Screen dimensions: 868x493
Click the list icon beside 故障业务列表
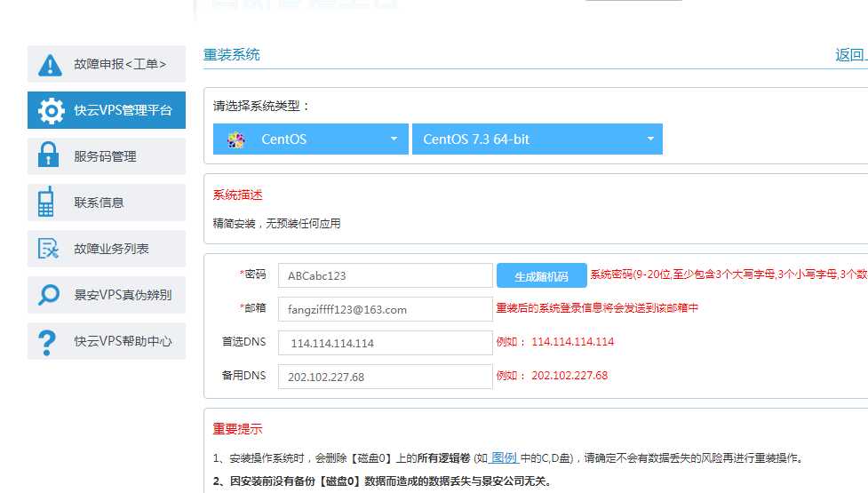click(x=48, y=249)
